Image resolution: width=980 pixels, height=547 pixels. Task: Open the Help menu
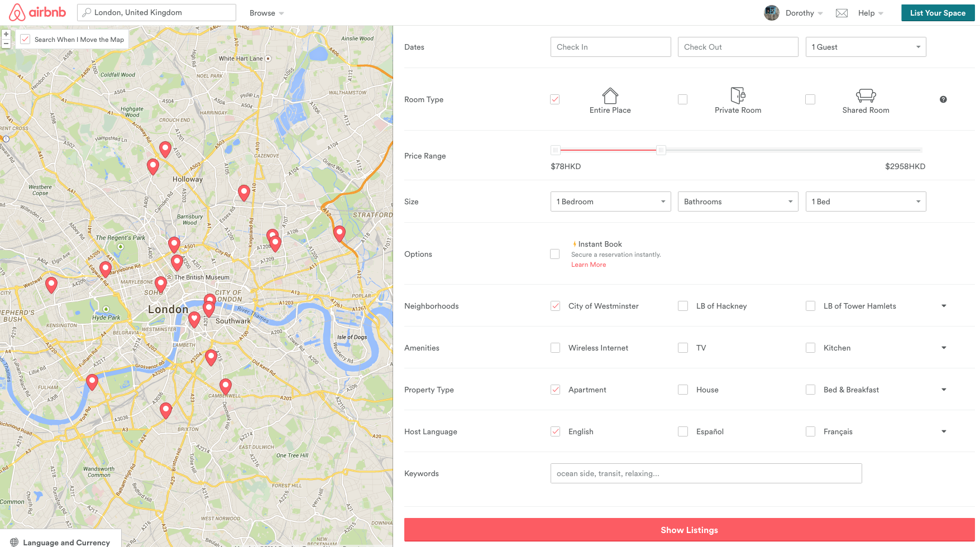[870, 13]
